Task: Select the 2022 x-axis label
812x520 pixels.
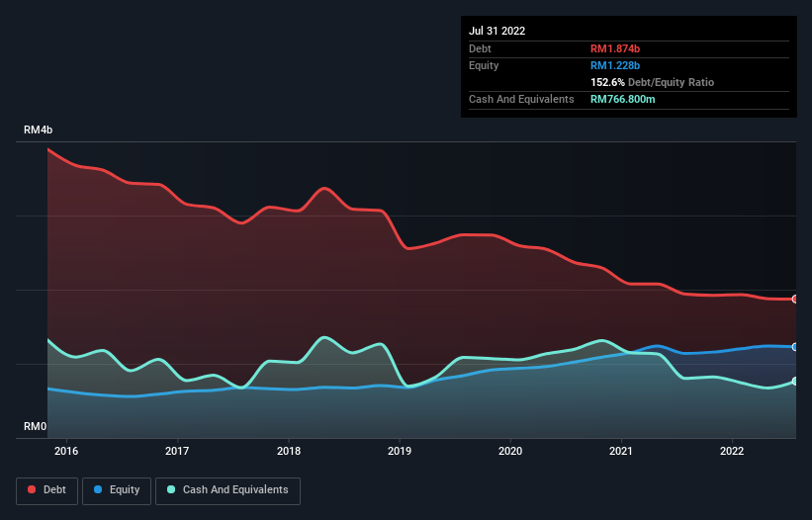Action: (732, 451)
